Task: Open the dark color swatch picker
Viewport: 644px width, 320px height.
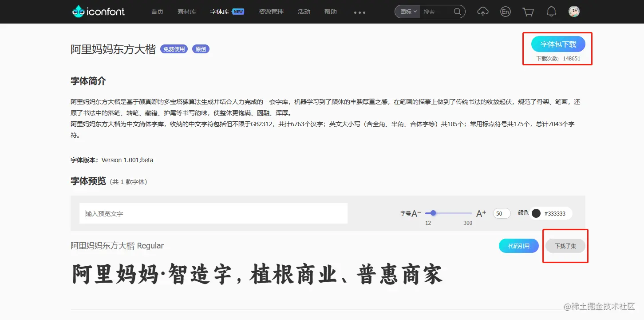Action: tap(536, 213)
